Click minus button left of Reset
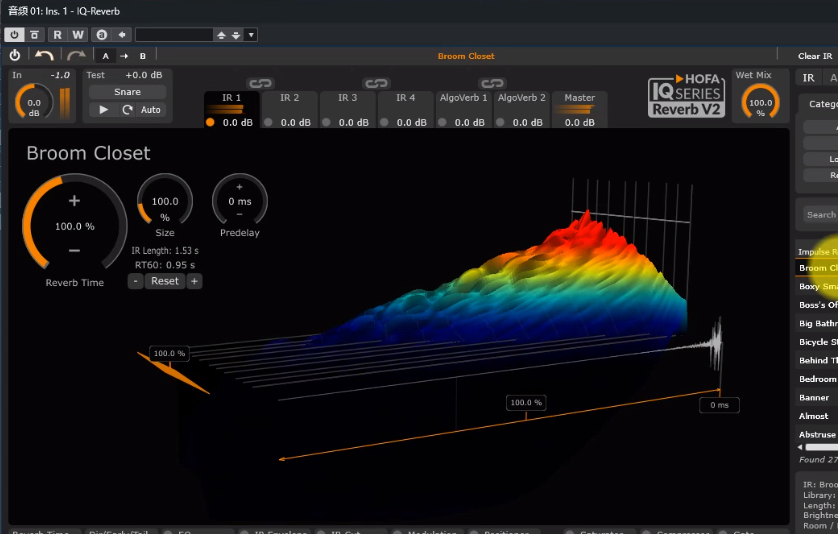This screenshot has height=534, width=838. point(135,281)
